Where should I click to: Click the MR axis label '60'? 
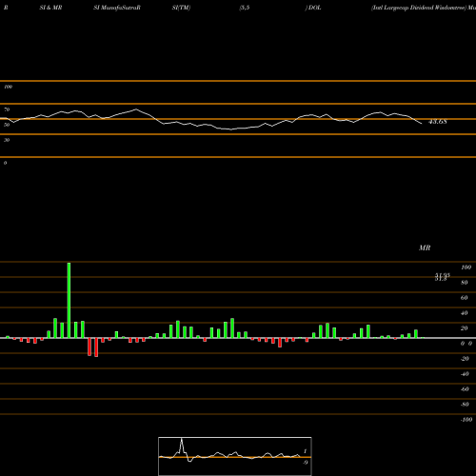465,298
